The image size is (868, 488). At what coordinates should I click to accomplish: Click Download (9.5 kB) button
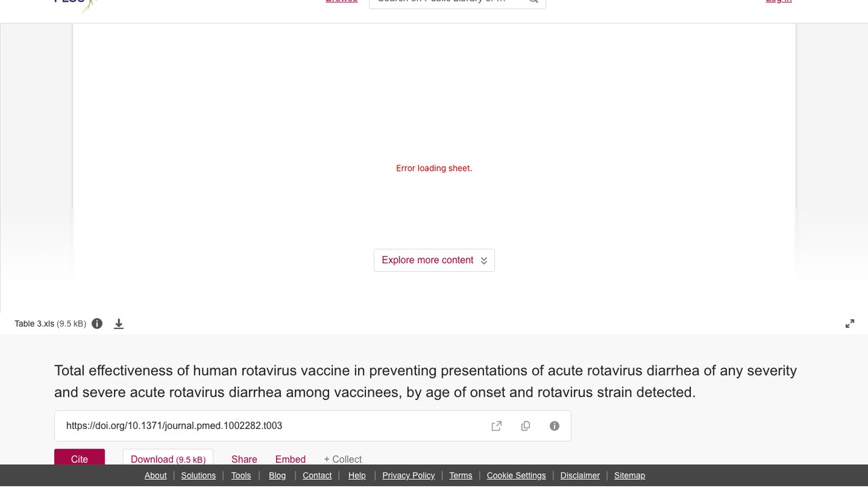pyautogui.click(x=168, y=457)
